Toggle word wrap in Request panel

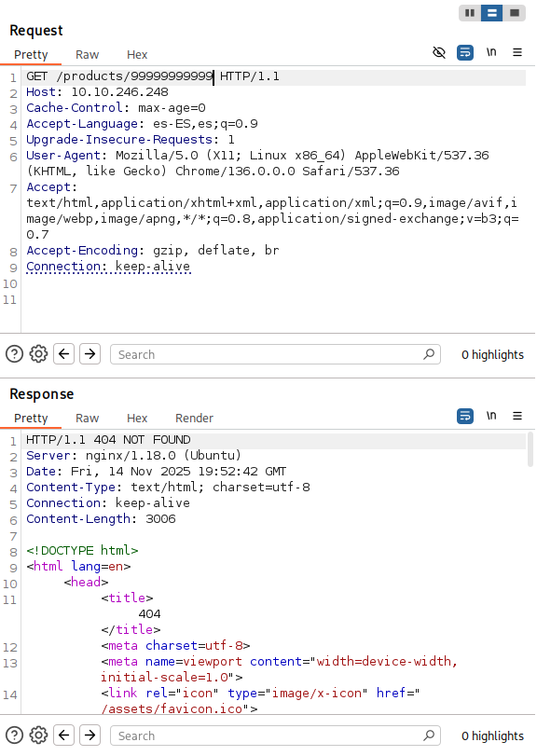(x=465, y=52)
